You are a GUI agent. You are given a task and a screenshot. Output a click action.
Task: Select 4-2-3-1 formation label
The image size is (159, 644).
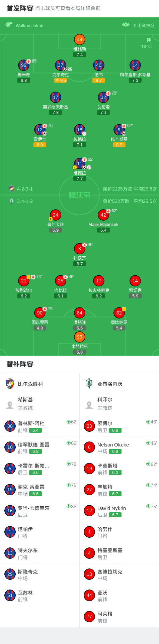[x=25, y=189]
